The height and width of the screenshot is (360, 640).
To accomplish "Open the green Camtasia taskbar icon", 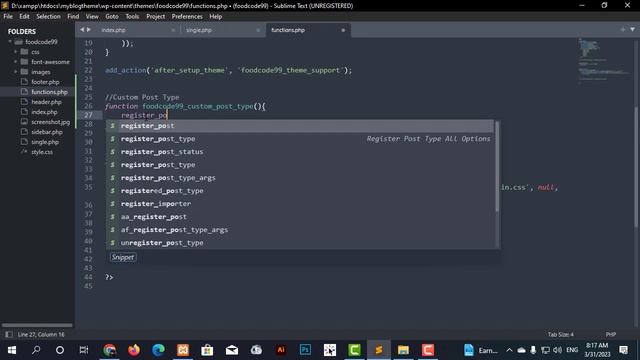I will point(354,350).
